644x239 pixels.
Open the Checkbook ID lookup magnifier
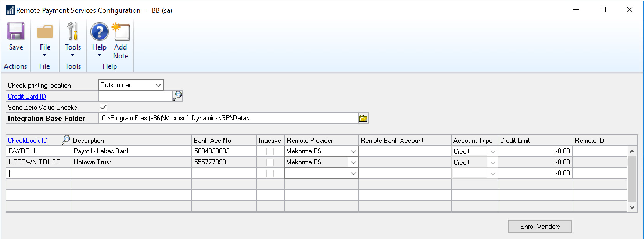click(x=66, y=140)
